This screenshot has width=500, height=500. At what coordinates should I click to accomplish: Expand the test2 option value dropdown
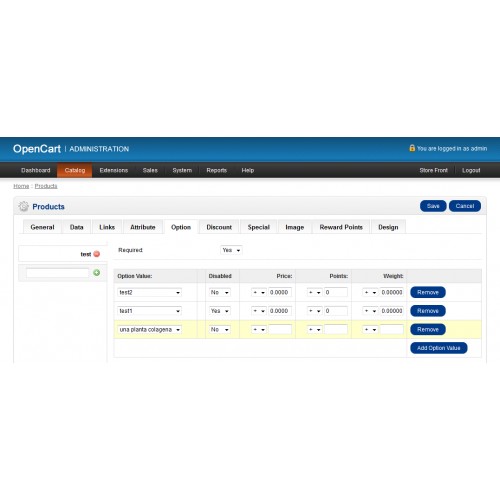(149, 292)
